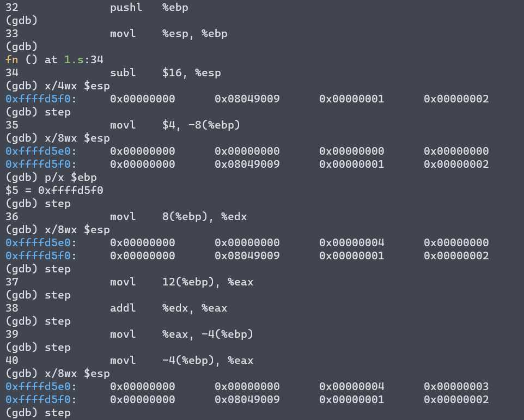Click the movl $4, -8(%ebp) instruction

pyautogui.click(x=174, y=125)
